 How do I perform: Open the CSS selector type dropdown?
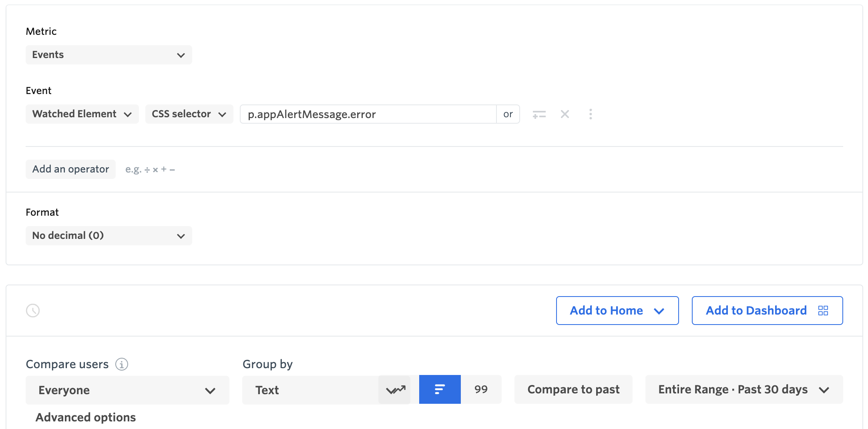point(189,114)
